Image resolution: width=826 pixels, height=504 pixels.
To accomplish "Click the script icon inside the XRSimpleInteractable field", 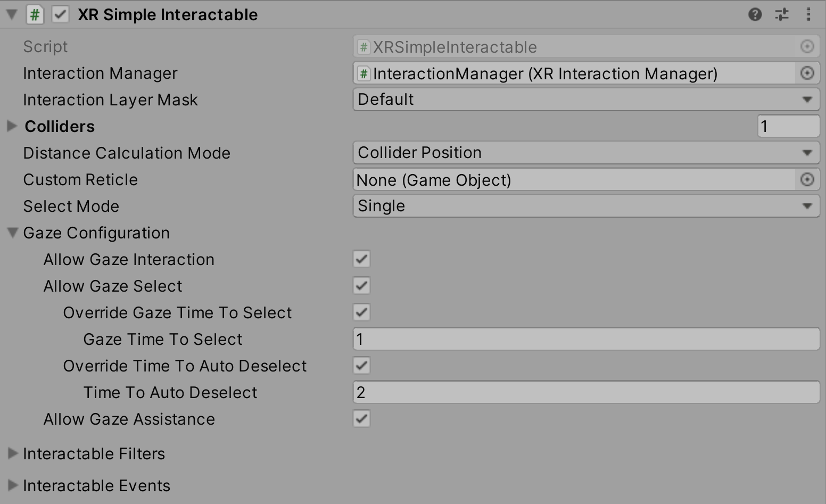I will (x=363, y=47).
